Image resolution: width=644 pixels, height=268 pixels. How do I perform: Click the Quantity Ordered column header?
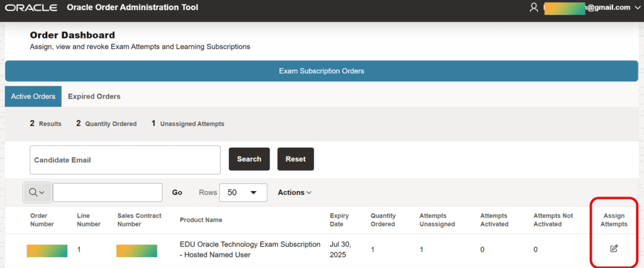pyautogui.click(x=382, y=220)
